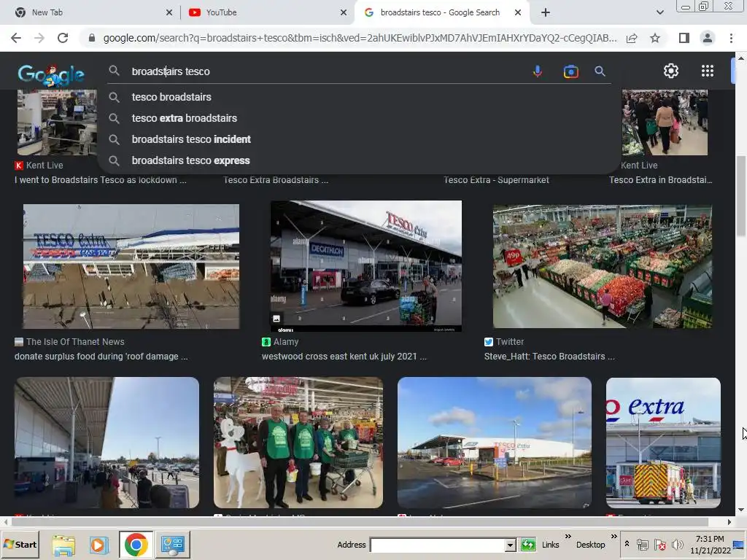Click the Chrome taskbar button

tap(136, 544)
